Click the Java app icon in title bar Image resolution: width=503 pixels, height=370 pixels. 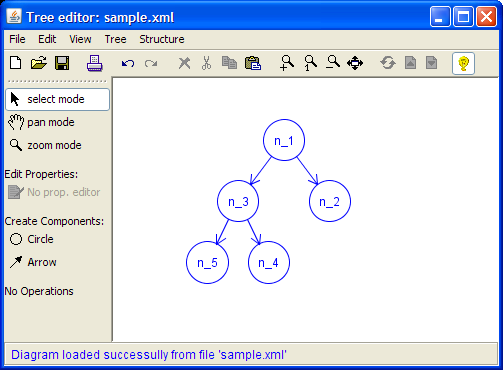(14, 17)
